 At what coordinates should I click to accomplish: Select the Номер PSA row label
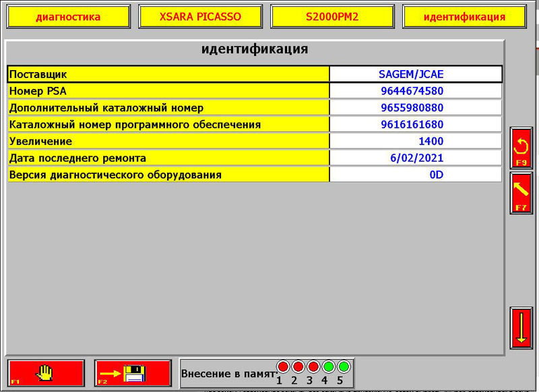coord(168,91)
